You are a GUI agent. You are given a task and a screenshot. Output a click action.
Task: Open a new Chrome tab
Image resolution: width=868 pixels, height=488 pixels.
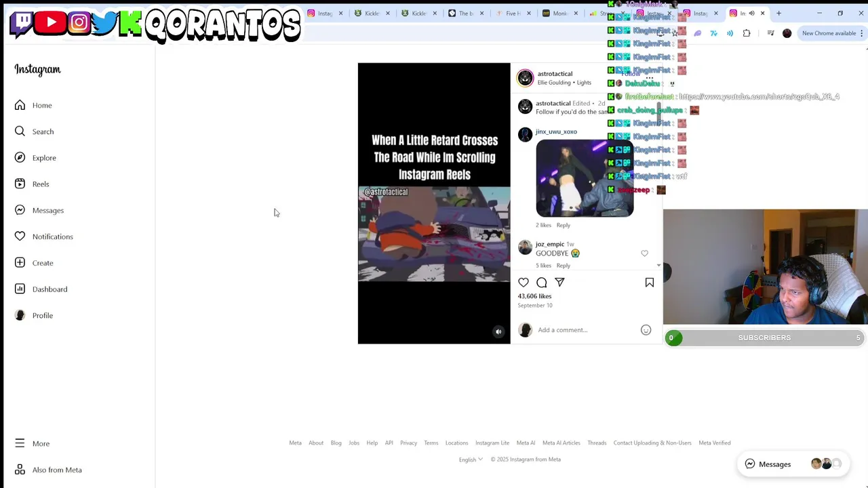click(x=778, y=13)
